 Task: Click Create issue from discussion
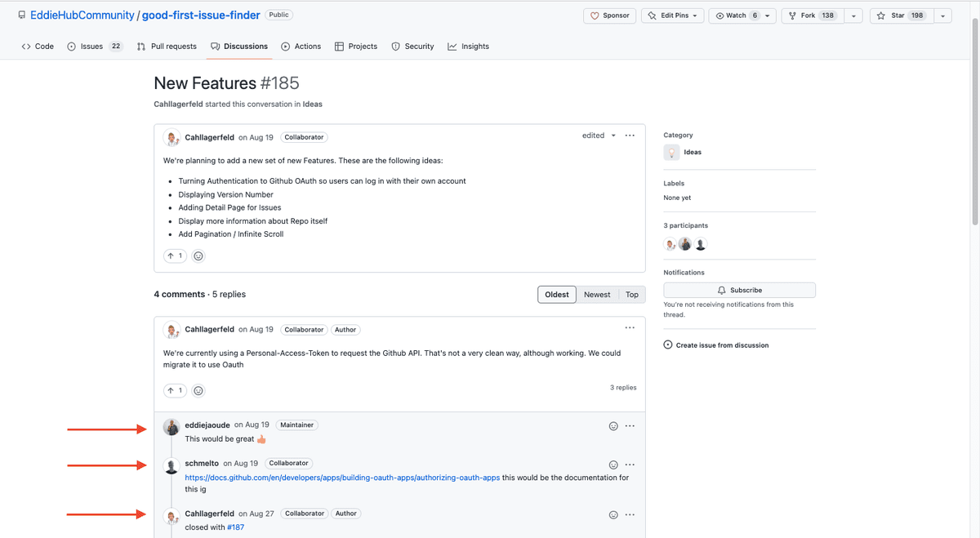click(716, 345)
